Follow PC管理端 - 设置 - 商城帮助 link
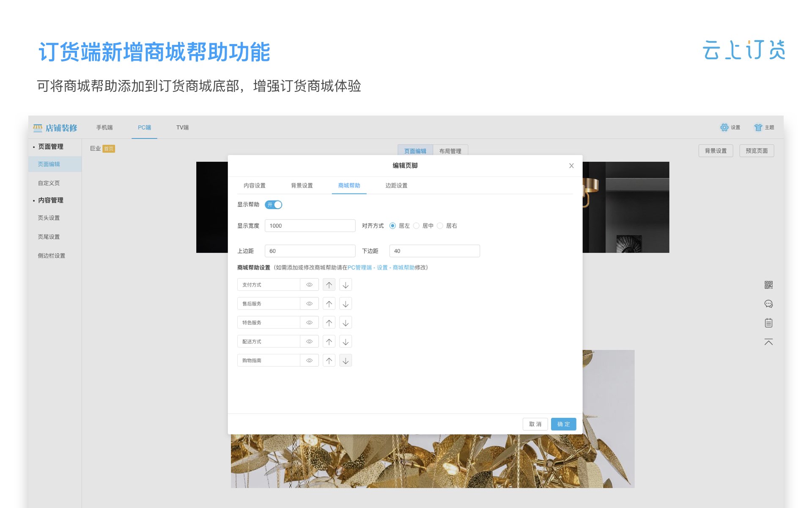 (x=381, y=268)
